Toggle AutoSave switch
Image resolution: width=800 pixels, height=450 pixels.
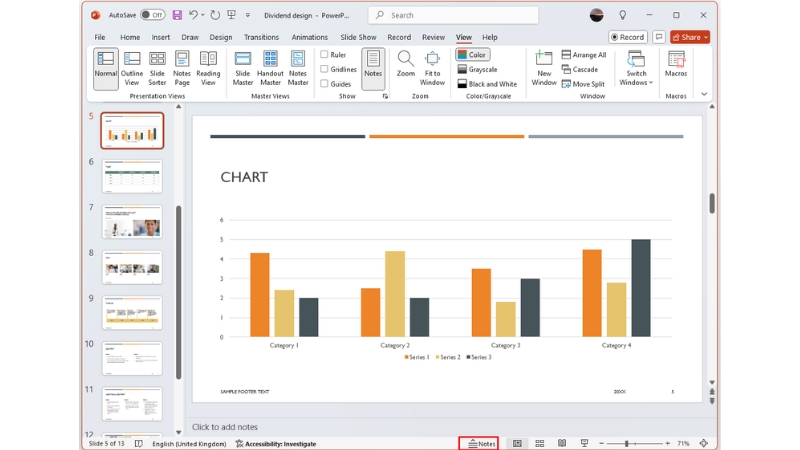pyautogui.click(x=153, y=15)
